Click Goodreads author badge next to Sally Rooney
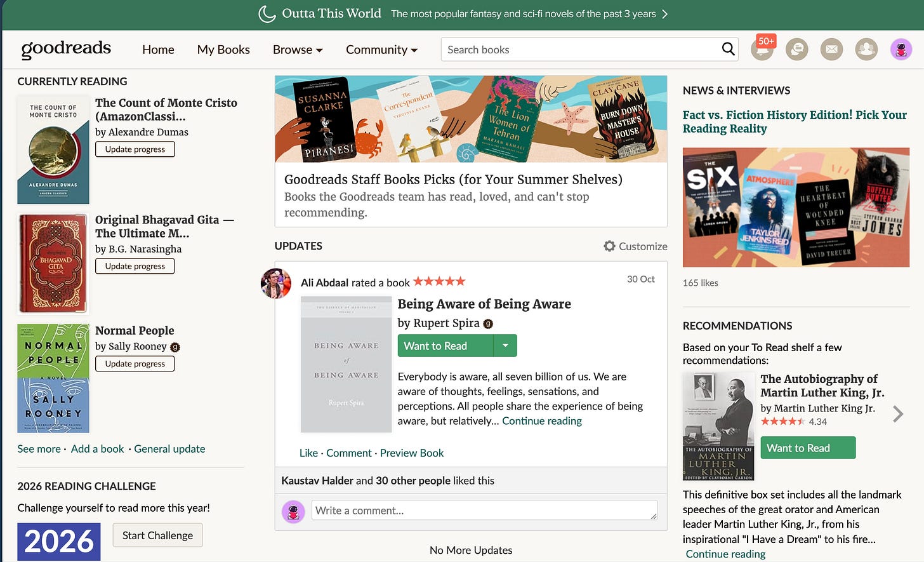This screenshot has height=562, width=924. tap(175, 347)
